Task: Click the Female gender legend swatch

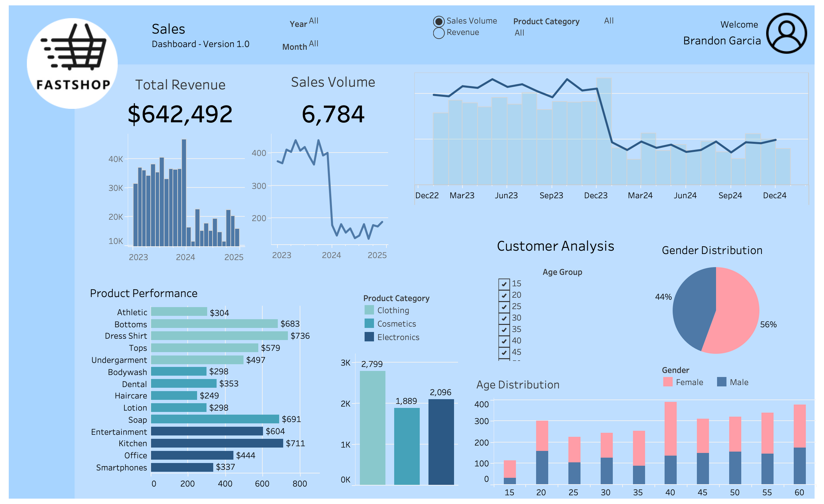Action: pos(667,382)
